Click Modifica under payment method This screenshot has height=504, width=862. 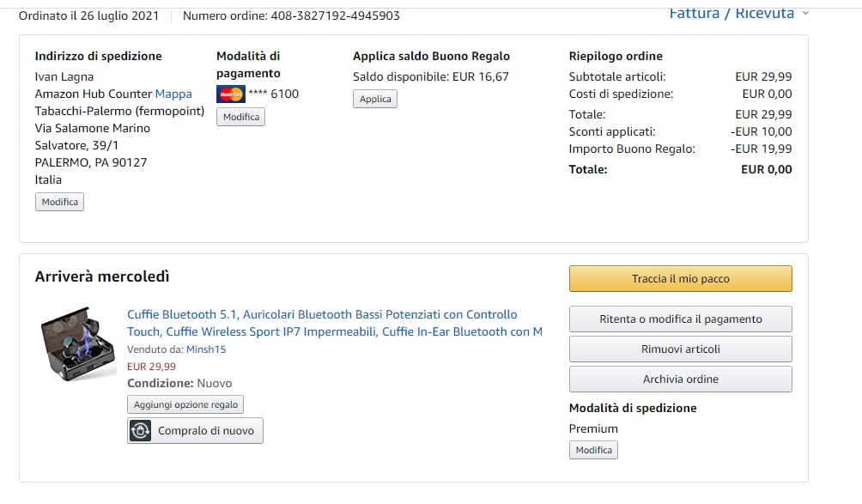coord(240,117)
